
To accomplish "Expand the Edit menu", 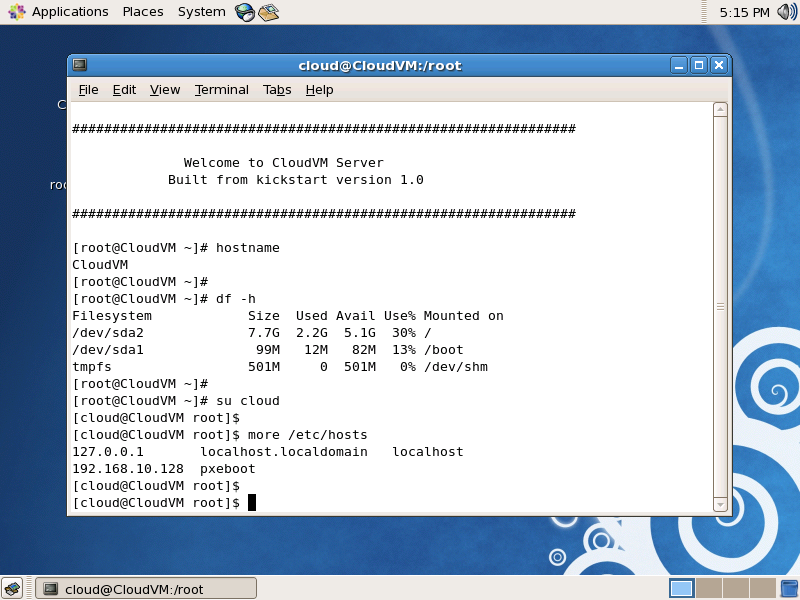I will 124,90.
